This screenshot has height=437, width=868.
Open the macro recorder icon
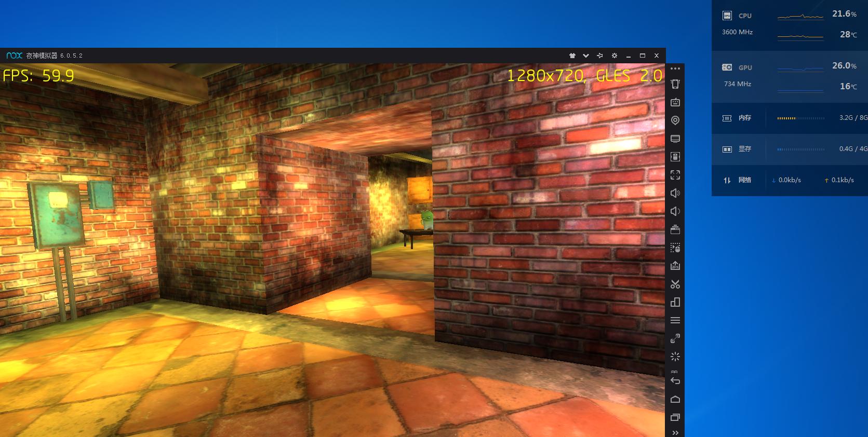(x=675, y=248)
